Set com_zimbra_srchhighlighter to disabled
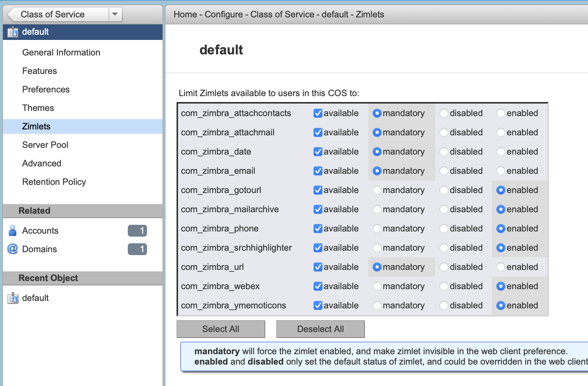Viewport: 588px width, 386px height. [x=444, y=248]
